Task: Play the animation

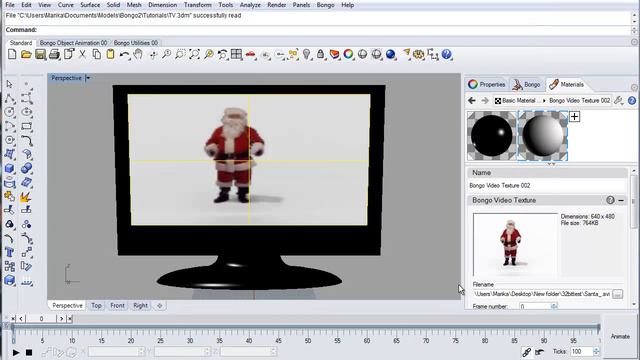Action: pos(16,352)
